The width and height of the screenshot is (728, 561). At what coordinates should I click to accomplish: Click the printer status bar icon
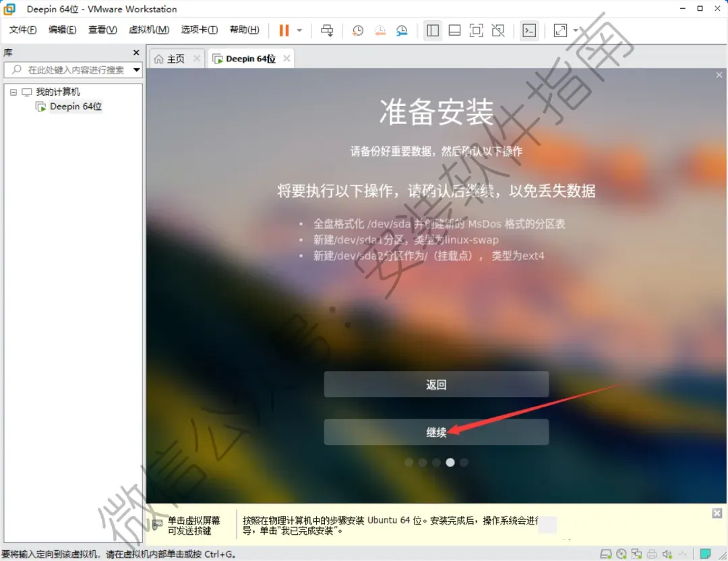[x=652, y=554]
